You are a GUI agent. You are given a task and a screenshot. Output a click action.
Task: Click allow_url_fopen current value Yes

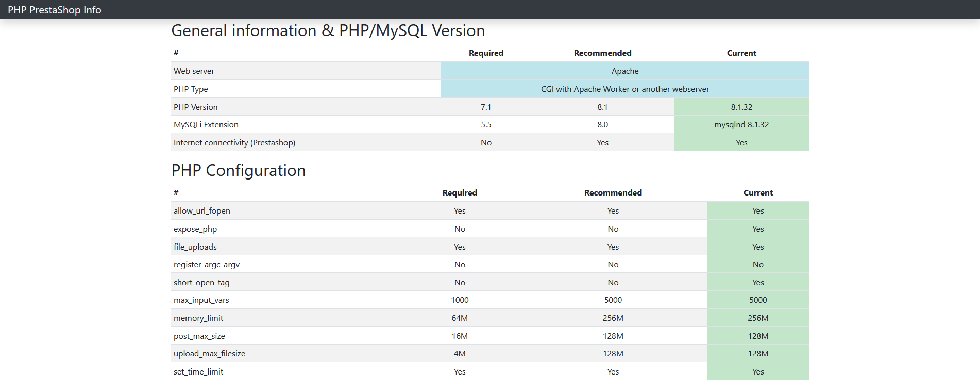[758, 211]
